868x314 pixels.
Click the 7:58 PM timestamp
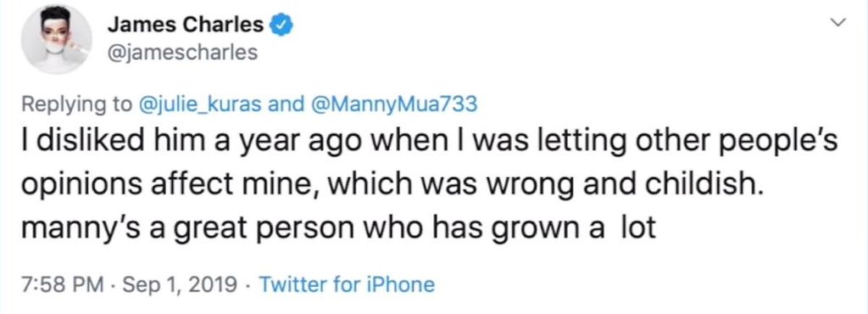pyautogui.click(x=62, y=284)
